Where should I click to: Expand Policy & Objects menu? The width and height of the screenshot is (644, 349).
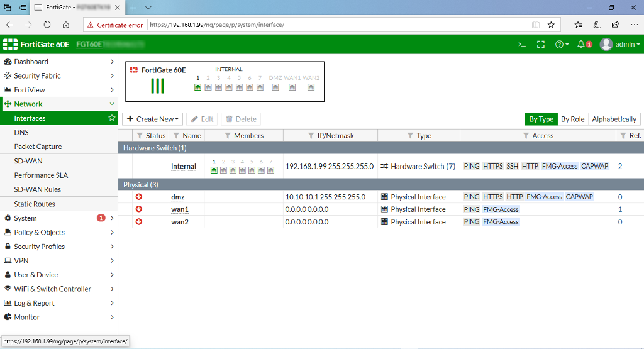pos(58,233)
